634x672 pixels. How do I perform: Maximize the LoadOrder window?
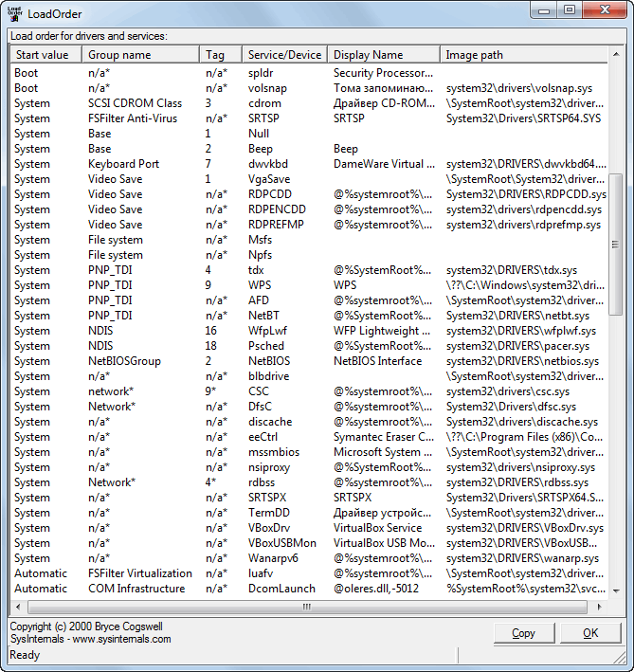570,10
